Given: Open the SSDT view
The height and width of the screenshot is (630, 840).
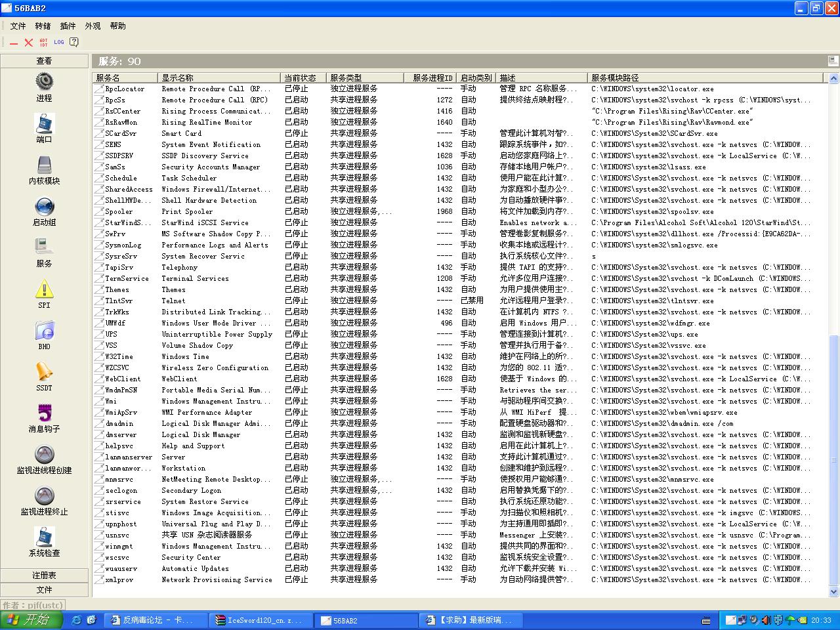Looking at the screenshot, I should coord(44,376).
